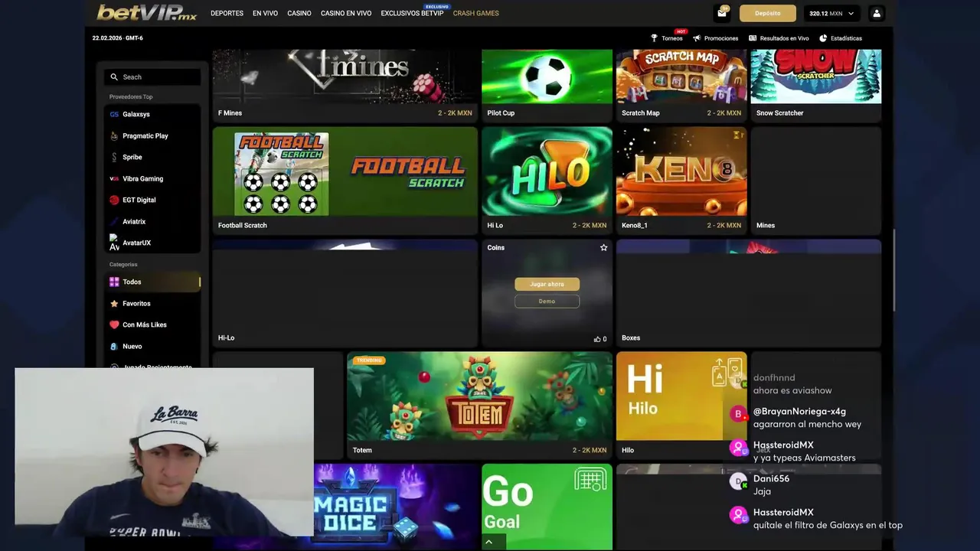The height and width of the screenshot is (551, 980).
Task: Click the Search input field
Action: (x=152, y=77)
